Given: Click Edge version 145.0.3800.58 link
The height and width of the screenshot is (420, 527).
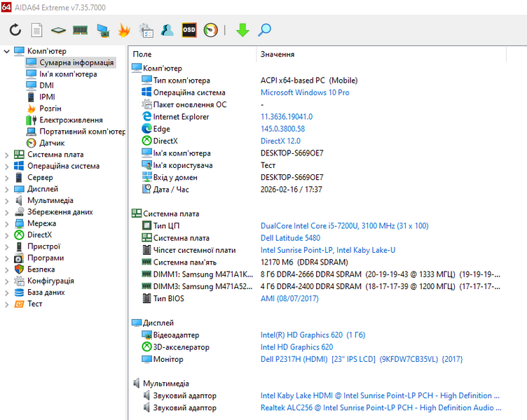Looking at the screenshot, I should [x=282, y=129].
